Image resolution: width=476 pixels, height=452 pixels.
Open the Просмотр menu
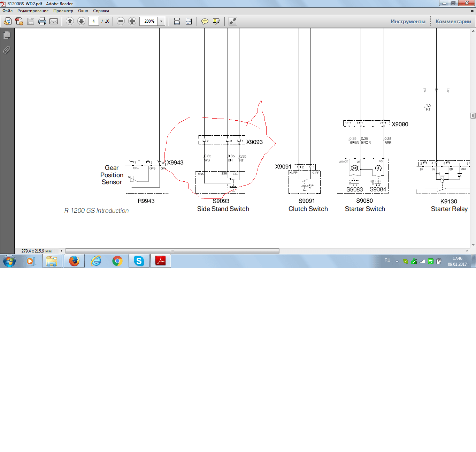63,11
